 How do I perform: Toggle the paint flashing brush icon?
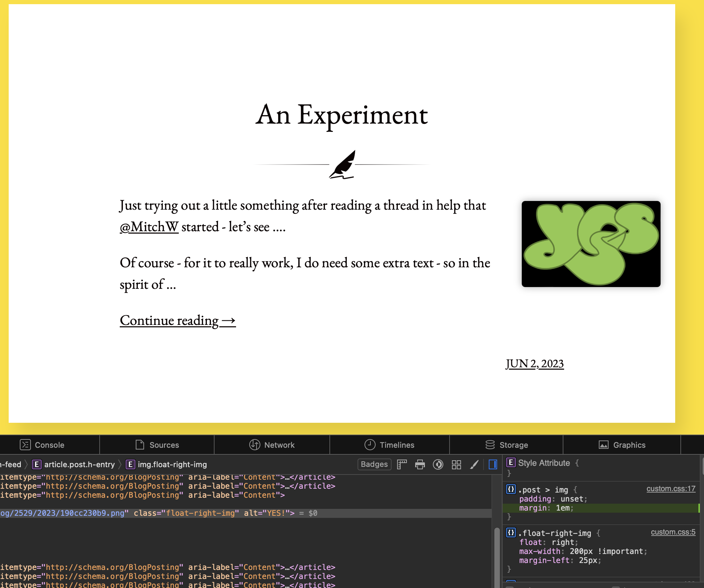coord(475,464)
